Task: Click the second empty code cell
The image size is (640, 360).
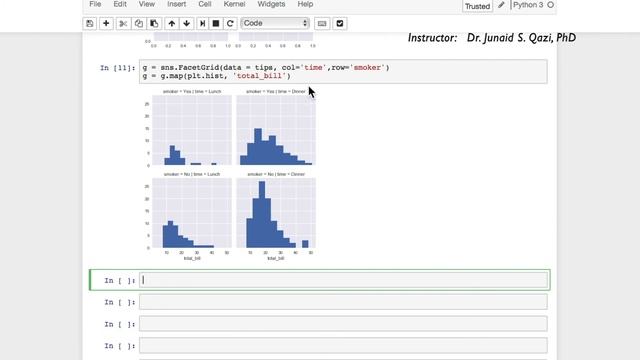Action: pos(343,302)
